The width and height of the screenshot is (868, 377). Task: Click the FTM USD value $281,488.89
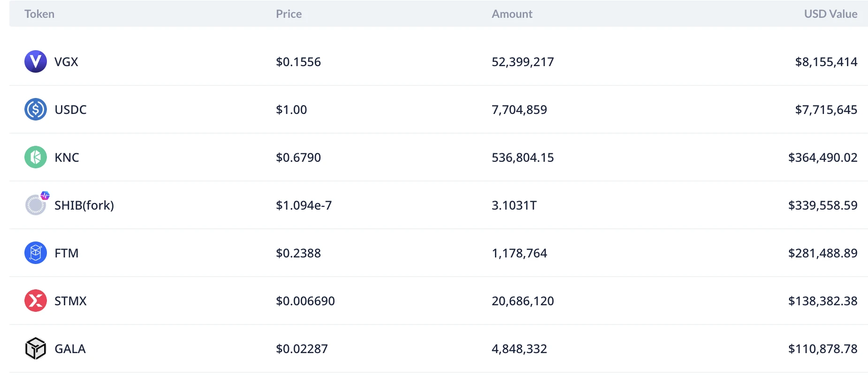(x=822, y=253)
